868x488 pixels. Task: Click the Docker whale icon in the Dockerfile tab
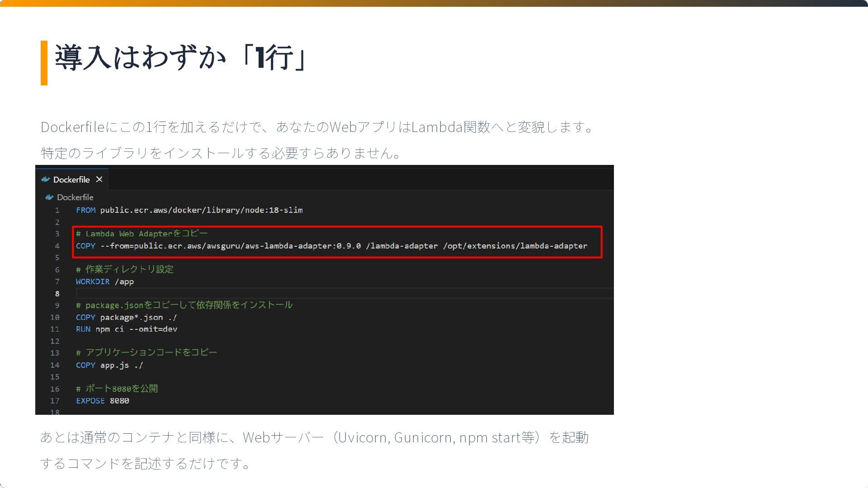pos(45,179)
